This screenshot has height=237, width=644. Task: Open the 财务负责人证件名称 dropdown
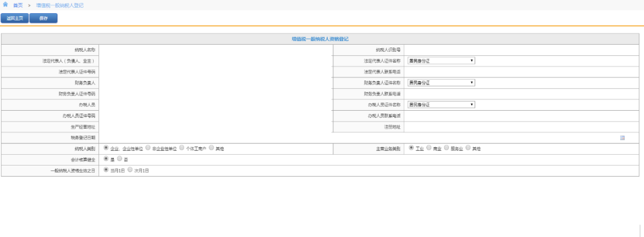[x=441, y=83]
